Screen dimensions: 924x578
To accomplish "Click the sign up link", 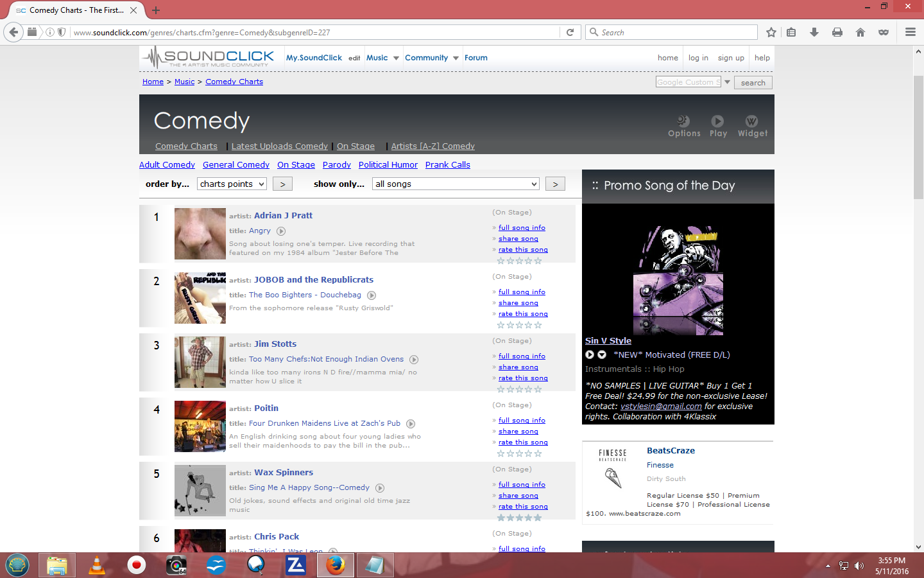I will pos(731,58).
